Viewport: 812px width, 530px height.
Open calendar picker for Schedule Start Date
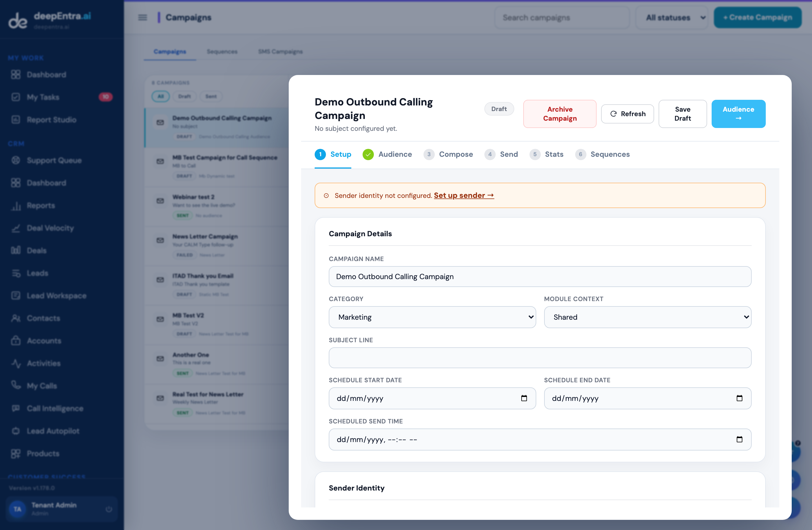click(524, 398)
